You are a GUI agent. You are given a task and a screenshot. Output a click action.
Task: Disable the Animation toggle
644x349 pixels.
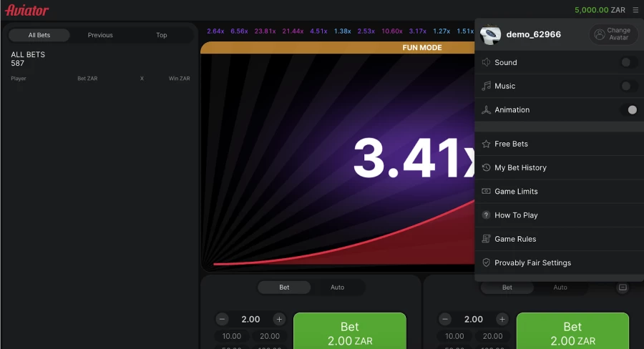(x=628, y=110)
